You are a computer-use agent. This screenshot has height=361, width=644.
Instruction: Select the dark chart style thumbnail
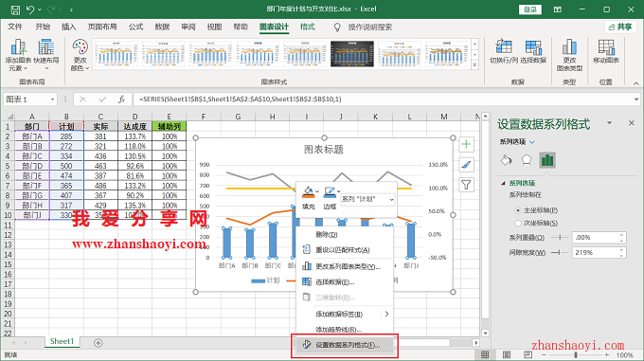[x=352, y=54]
